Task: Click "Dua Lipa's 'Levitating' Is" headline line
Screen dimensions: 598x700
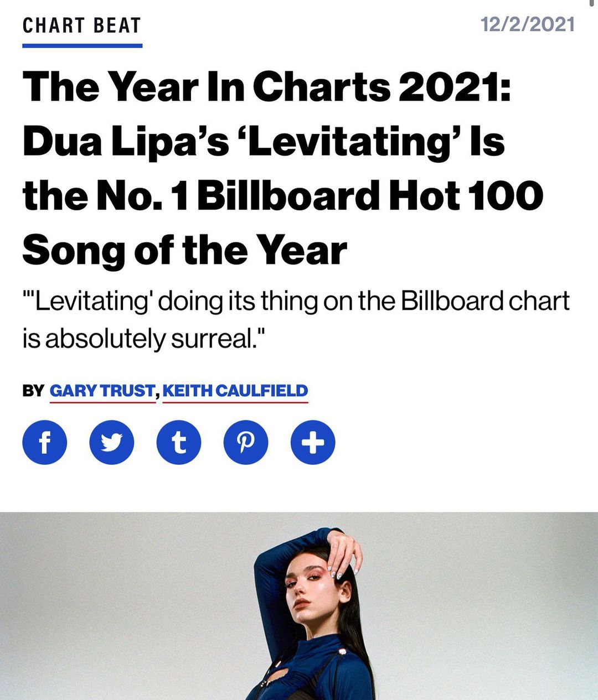Action: (x=264, y=141)
